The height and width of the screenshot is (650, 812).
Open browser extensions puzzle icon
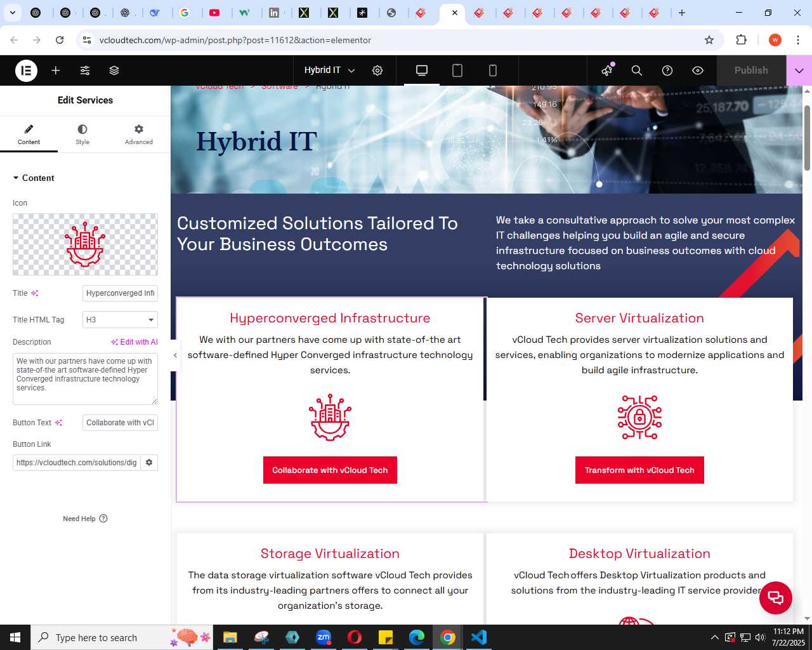coord(741,40)
